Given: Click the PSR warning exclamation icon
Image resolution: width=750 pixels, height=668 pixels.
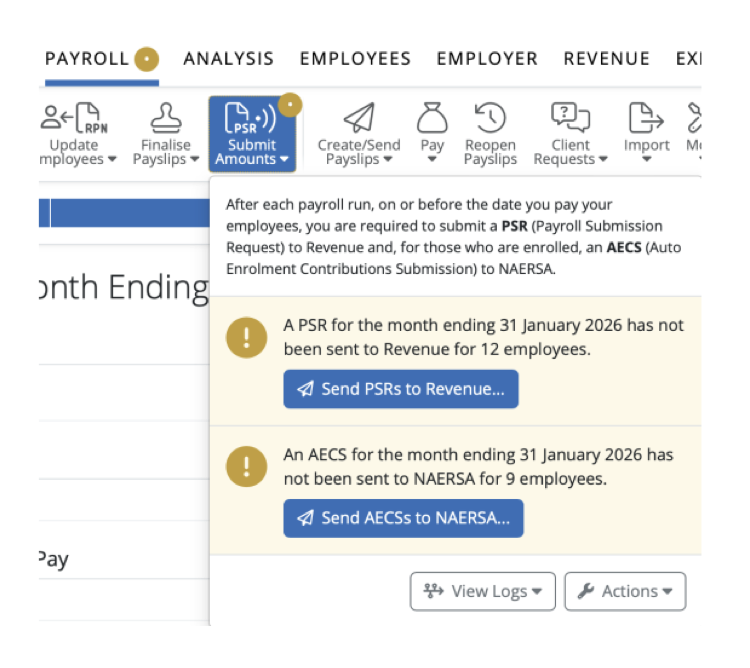Looking at the screenshot, I should [246, 338].
